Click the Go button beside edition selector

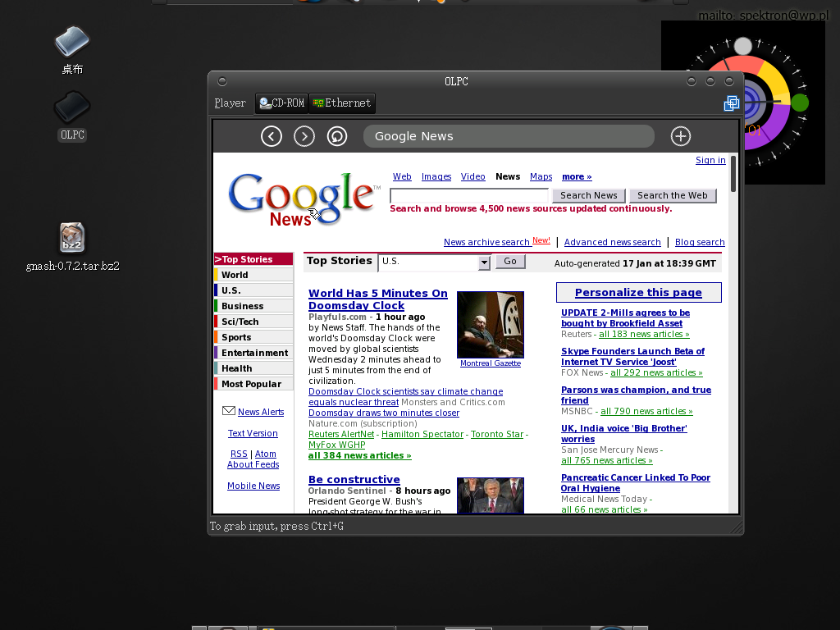[x=510, y=262]
